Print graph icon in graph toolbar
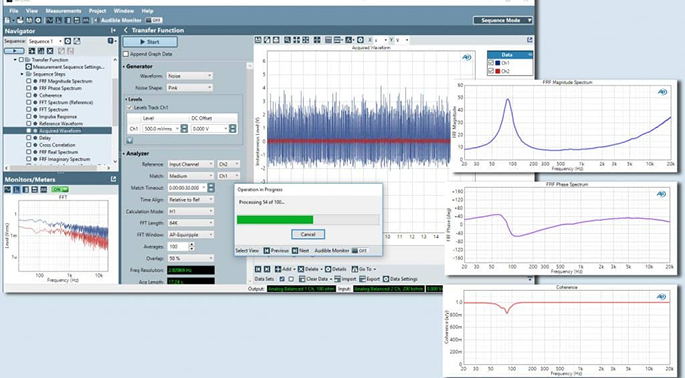The image size is (685, 378). pos(276,40)
